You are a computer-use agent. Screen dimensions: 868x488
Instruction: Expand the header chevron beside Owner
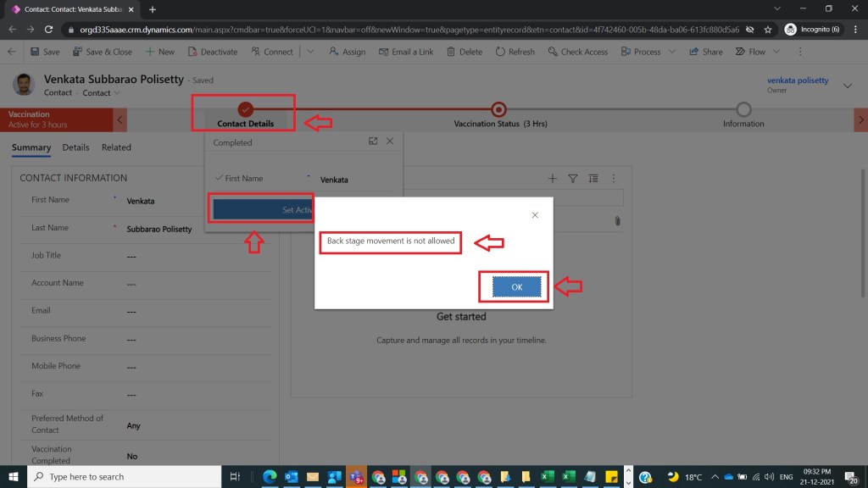[847, 84]
